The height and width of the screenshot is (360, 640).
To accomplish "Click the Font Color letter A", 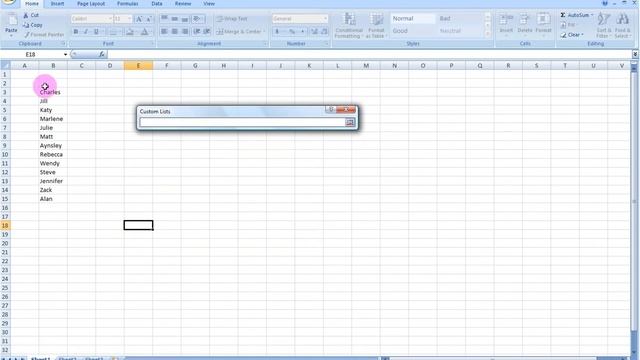I will pos(145,31).
